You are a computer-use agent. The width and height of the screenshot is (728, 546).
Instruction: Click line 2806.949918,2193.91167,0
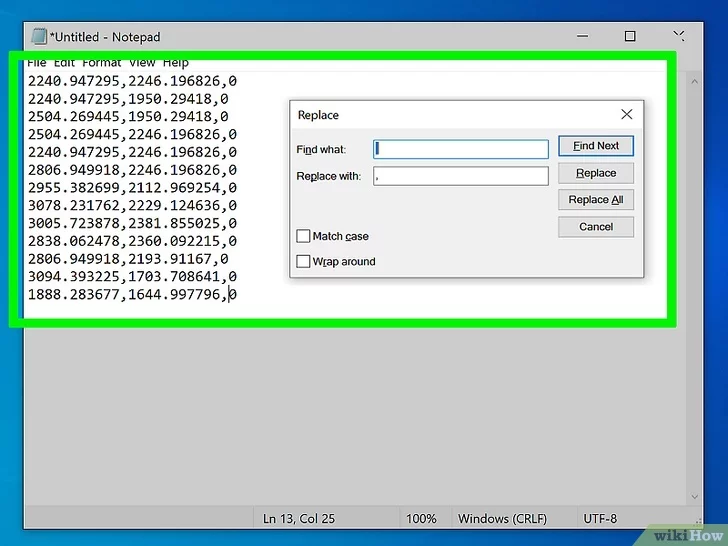[x=128, y=259]
